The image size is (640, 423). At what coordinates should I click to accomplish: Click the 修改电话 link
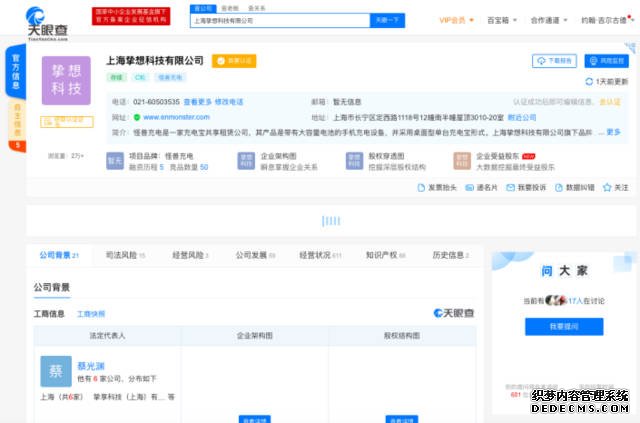pyautogui.click(x=229, y=102)
